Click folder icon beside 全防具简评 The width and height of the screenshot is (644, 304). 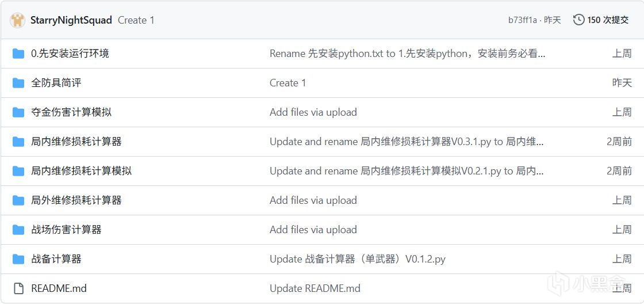18,83
